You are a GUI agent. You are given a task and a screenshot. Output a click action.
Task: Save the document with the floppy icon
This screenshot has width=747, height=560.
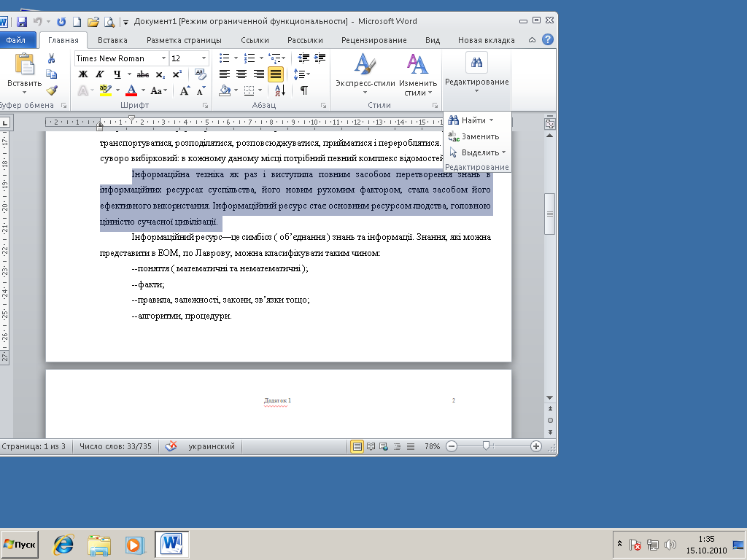pyautogui.click(x=21, y=21)
